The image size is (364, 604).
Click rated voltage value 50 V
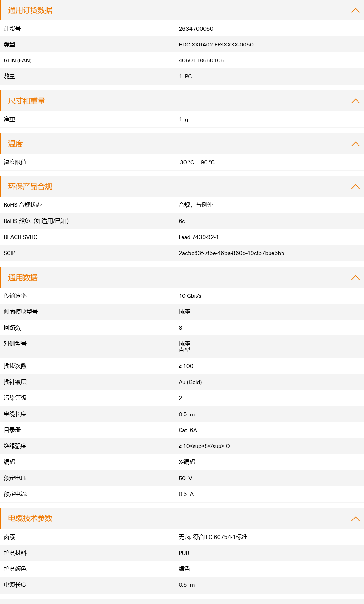(185, 478)
